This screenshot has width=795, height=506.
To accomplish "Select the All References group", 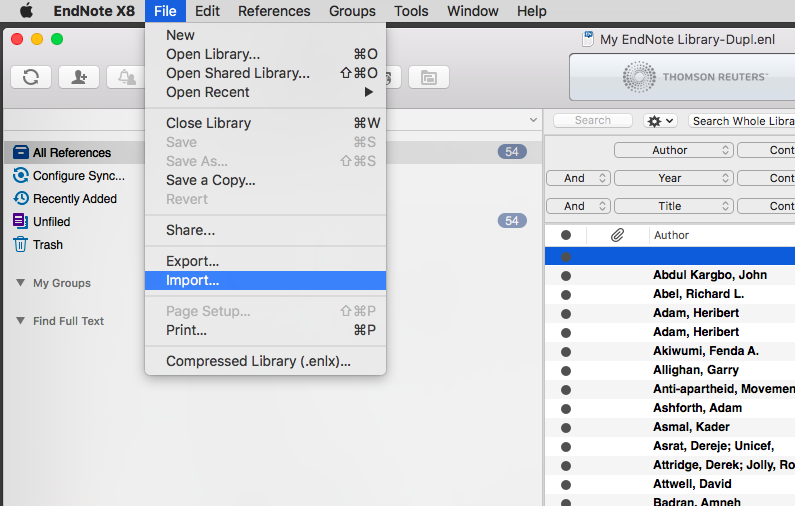I will click(74, 152).
